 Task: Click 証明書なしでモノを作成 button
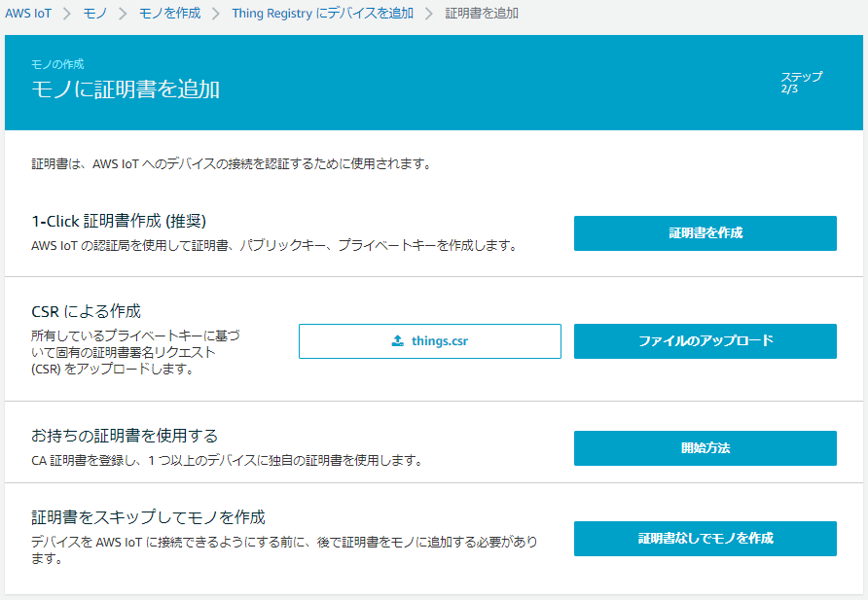tap(705, 539)
